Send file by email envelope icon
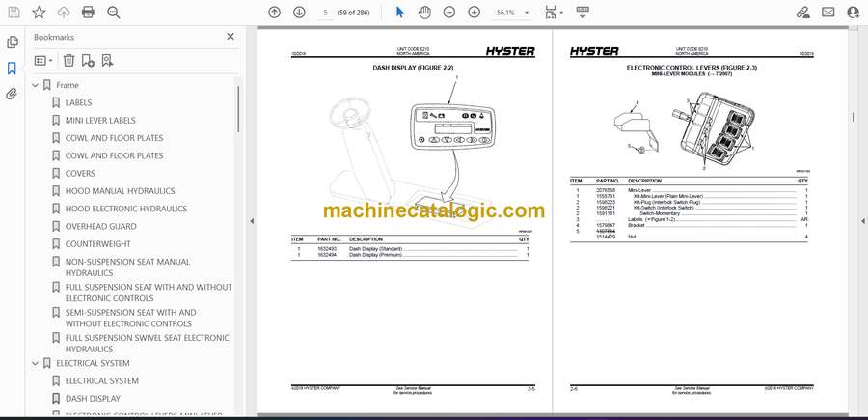 tap(828, 13)
